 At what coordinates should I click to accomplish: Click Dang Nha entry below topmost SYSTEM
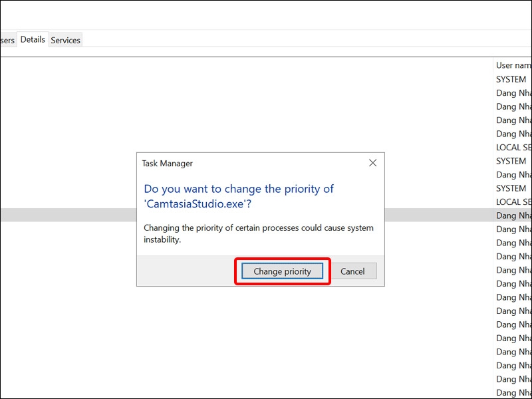tap(513, 93)
